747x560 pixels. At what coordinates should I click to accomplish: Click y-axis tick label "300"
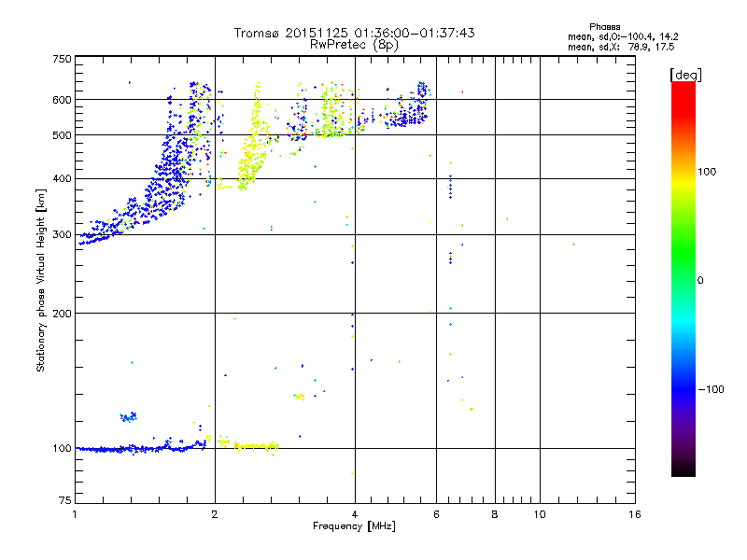coord(62,235)
